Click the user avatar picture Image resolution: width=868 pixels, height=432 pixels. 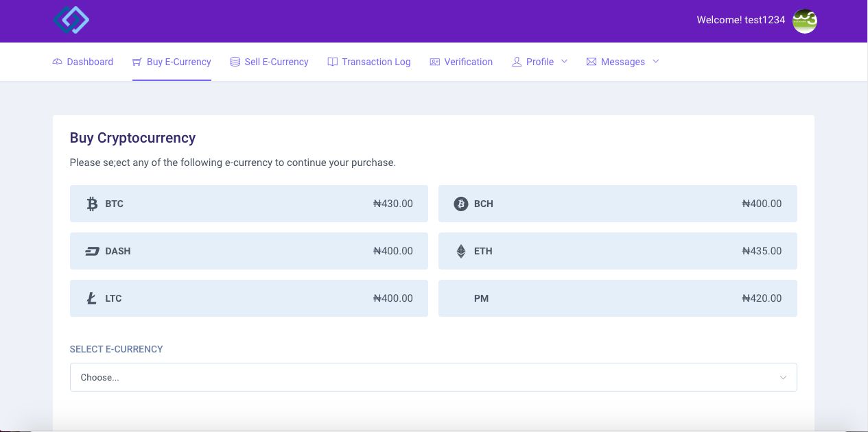804,21
